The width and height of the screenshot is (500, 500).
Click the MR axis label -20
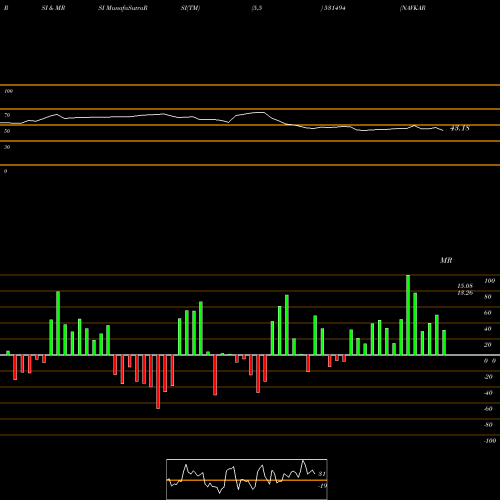coord(488,377)
